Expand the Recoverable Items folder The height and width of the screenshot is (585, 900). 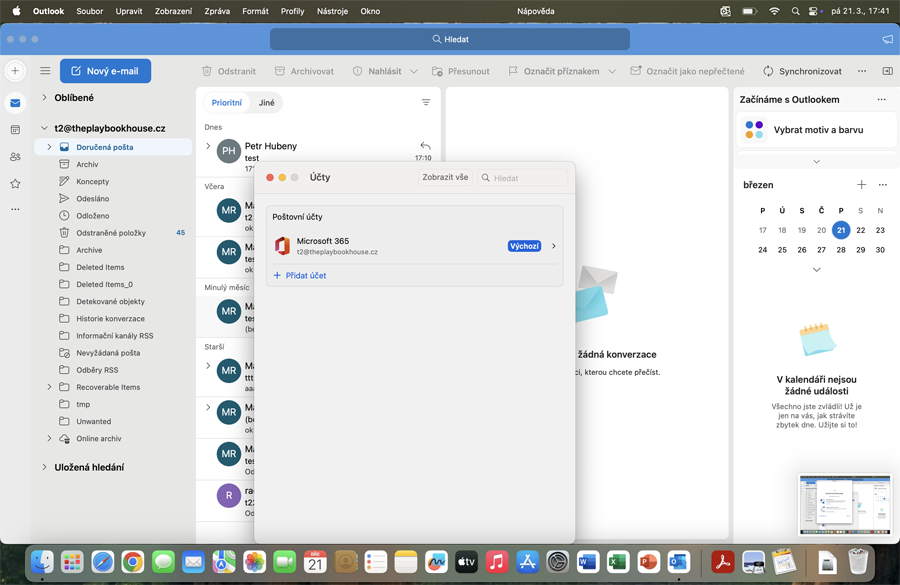click(49, 387)
